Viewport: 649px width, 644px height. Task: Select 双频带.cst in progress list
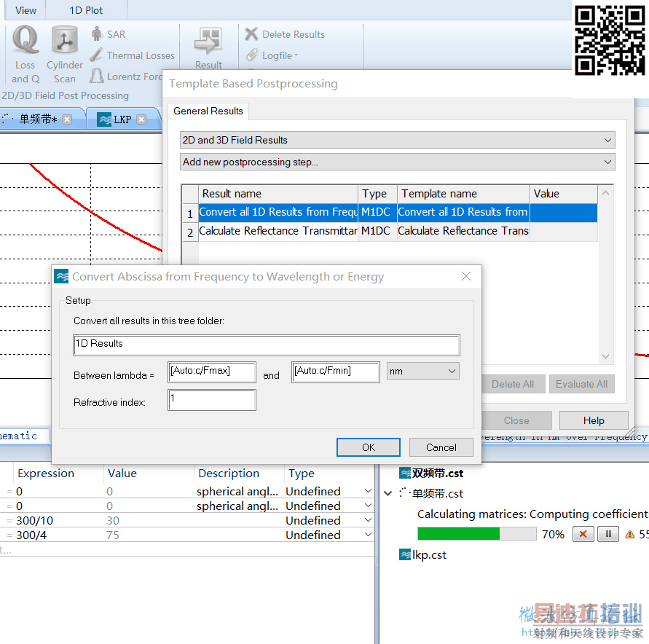point(431,473)
